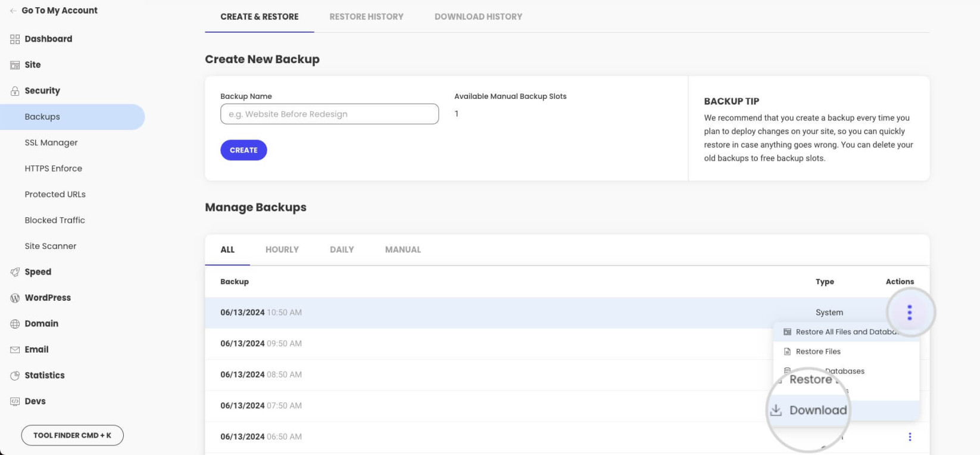Choose Restore Databases from the menu

pyautogui.click(x=846, y=371)
